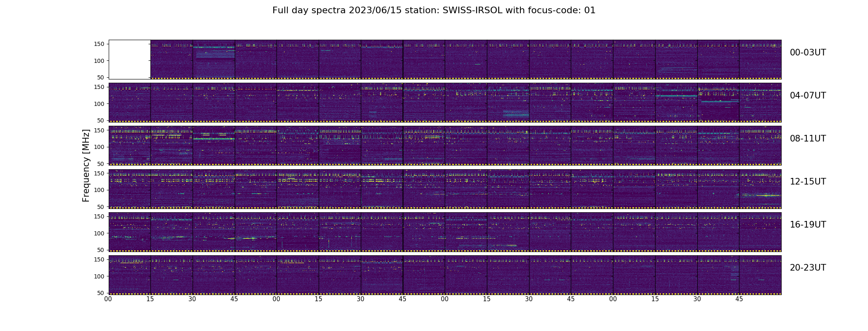Click the '50' tick of the 16-19UT row
Screen dimensions: 868x331
[x=101, y=249]
